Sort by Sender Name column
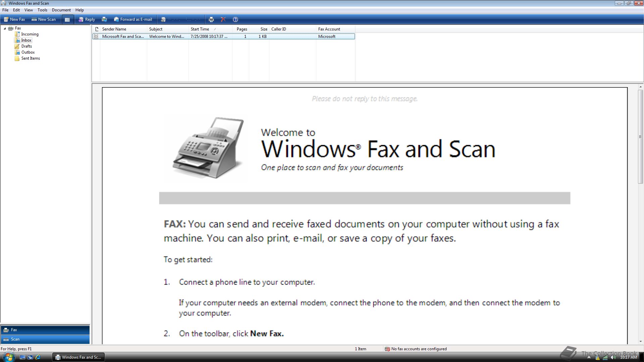This screenshot has height=362, width=644. 123,29
